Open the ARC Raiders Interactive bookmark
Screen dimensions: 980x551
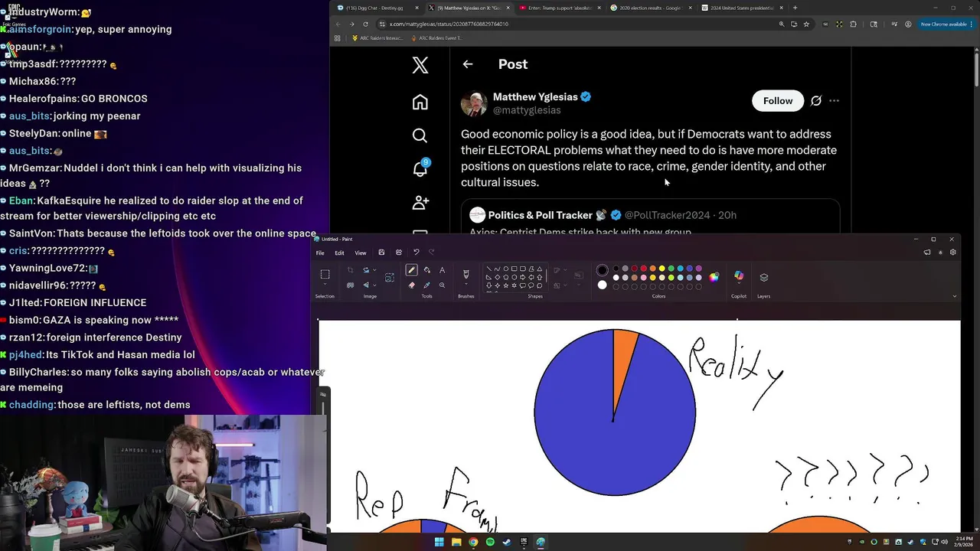click(x=377, y=37)
